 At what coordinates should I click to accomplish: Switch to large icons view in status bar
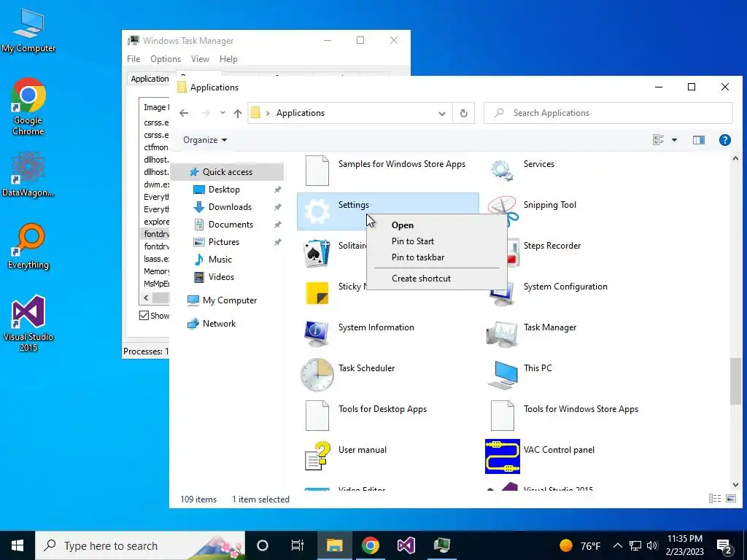(731, 499)
